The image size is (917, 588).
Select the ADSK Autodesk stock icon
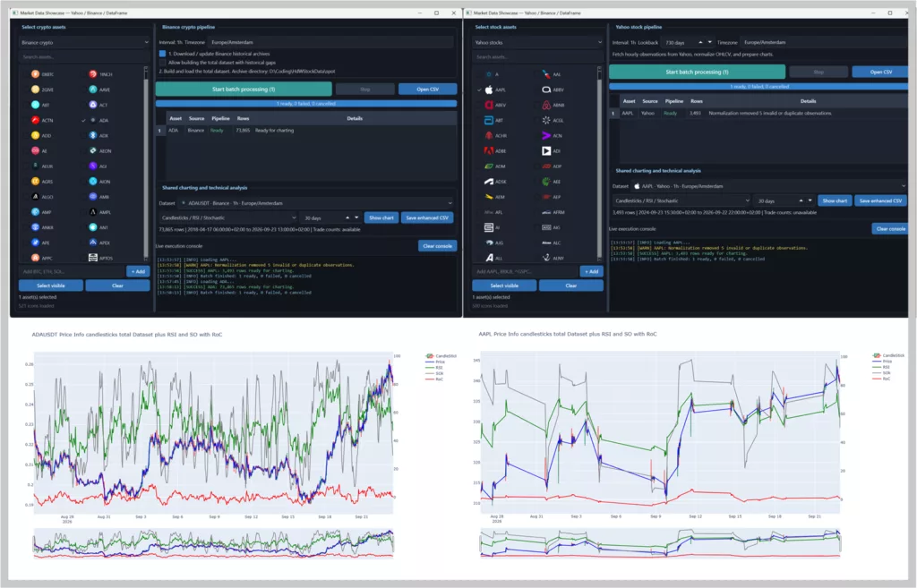tap(489, 181)
